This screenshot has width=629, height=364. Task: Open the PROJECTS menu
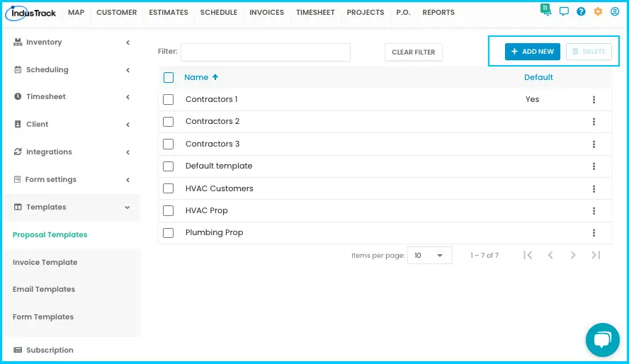365,13
